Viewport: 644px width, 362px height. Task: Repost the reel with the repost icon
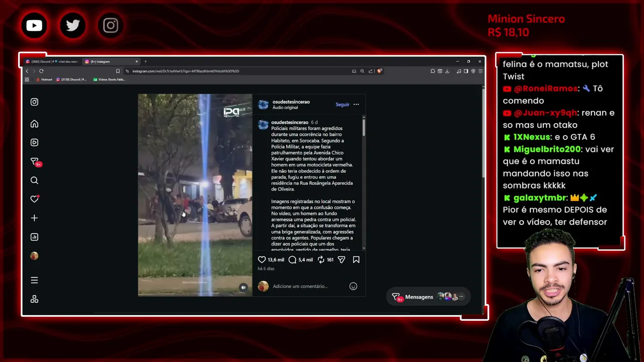(320, 259)
